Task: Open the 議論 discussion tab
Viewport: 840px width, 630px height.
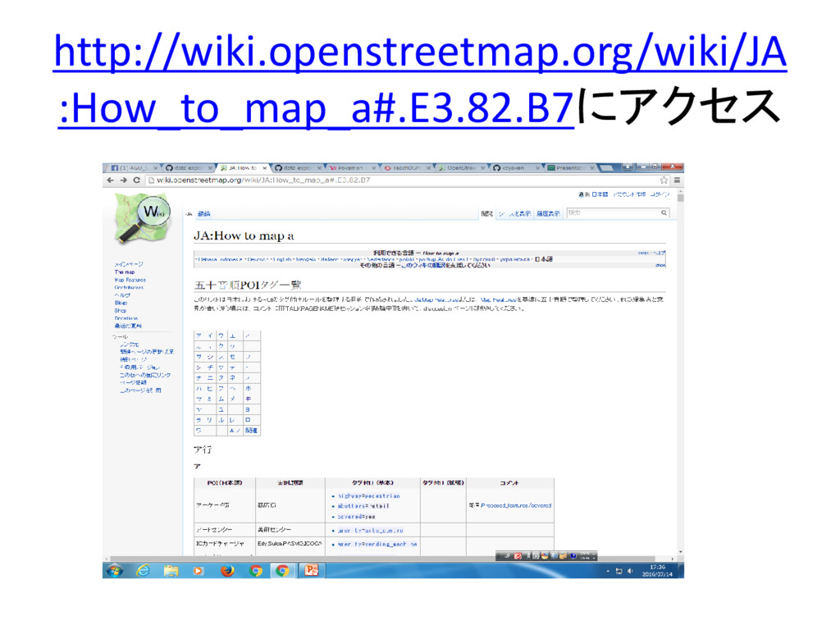Action: coord(204,214)
